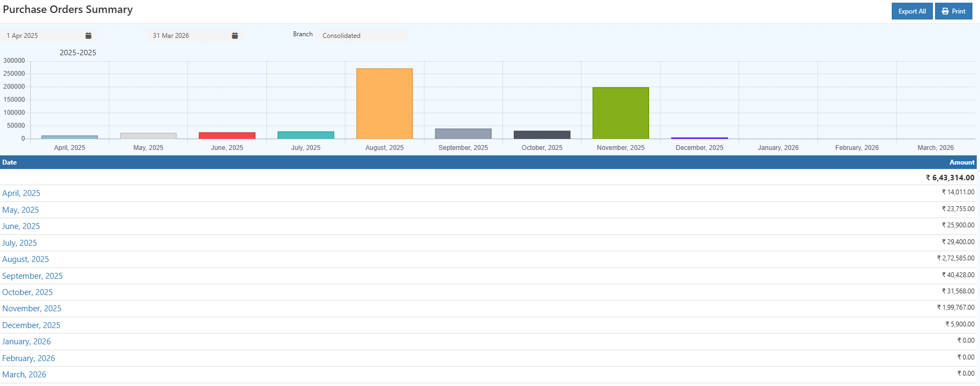
Task: Click the Date column header
Action: [10, 162]
